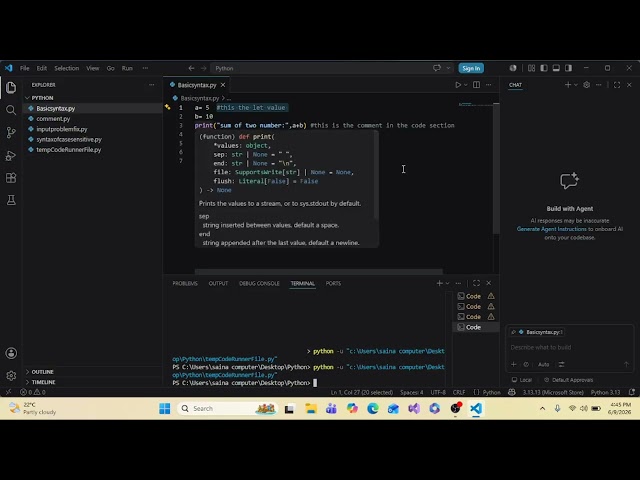Open the run button dropdown arrow
Image resolution: width=640 pixels, height=480 pixels.
pyautogui.click(x=466, y=85)
